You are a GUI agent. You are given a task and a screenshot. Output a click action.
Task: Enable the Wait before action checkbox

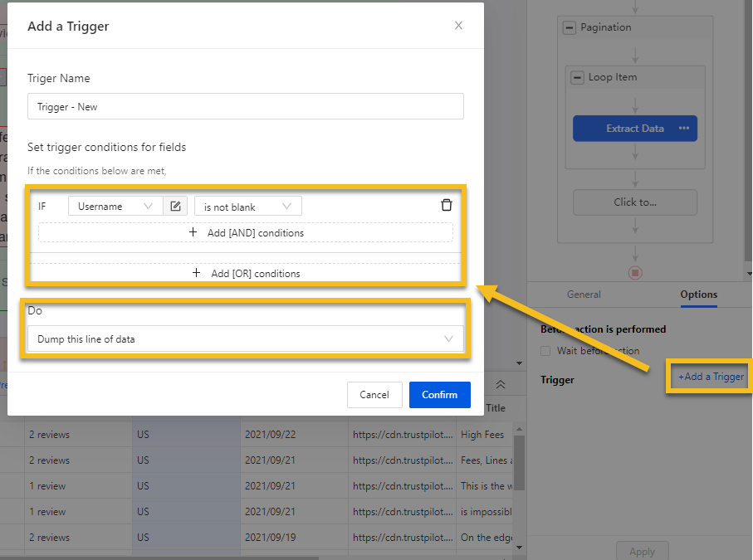[x=545, y=351]
